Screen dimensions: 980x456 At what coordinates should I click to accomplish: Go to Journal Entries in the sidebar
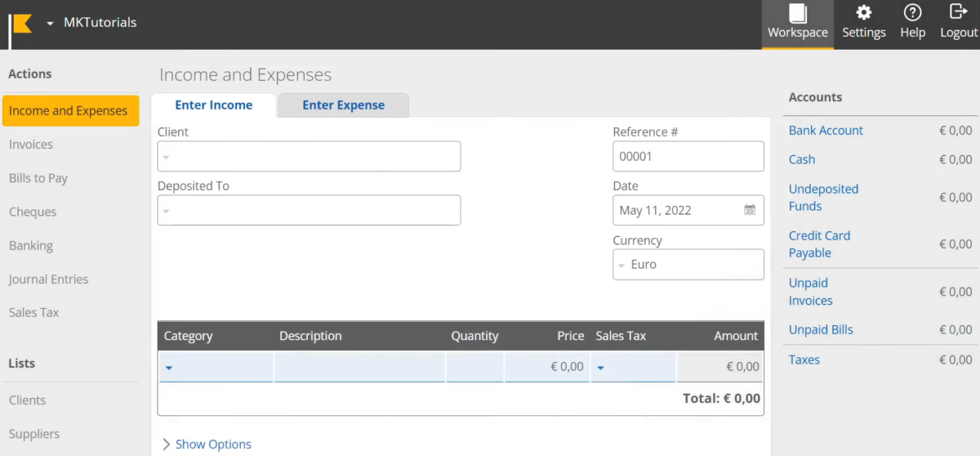pyautogui.click(x=48, y=279)
